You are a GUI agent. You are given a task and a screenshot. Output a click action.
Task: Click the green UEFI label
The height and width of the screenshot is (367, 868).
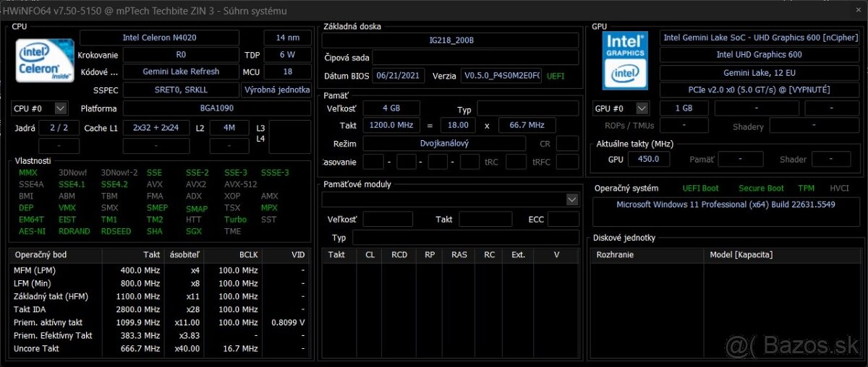[556, 76]
